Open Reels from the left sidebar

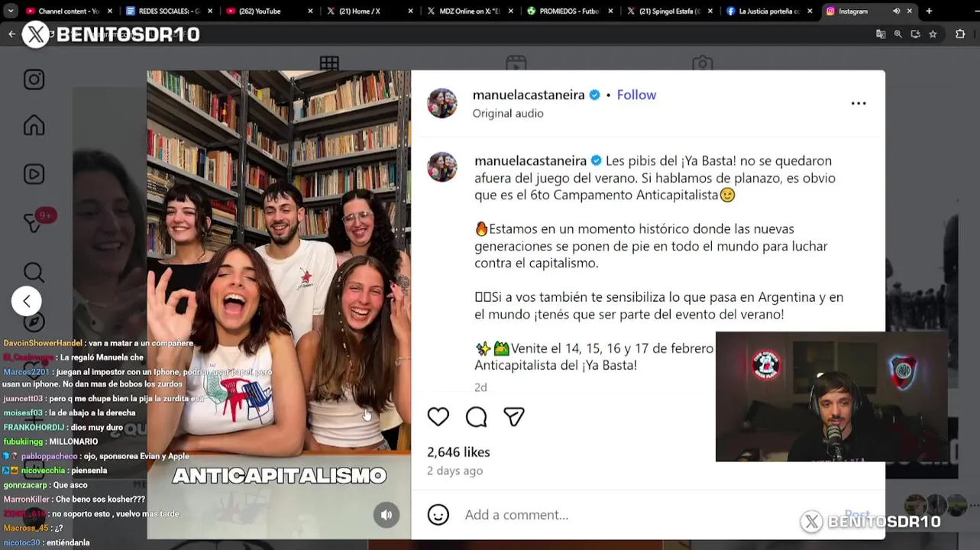pos(34,174)
